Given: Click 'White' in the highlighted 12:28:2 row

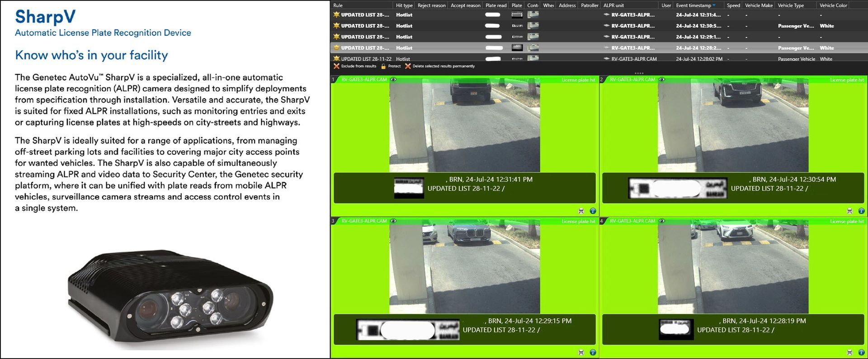Looking at the screenshot, I should click(827, 48).
